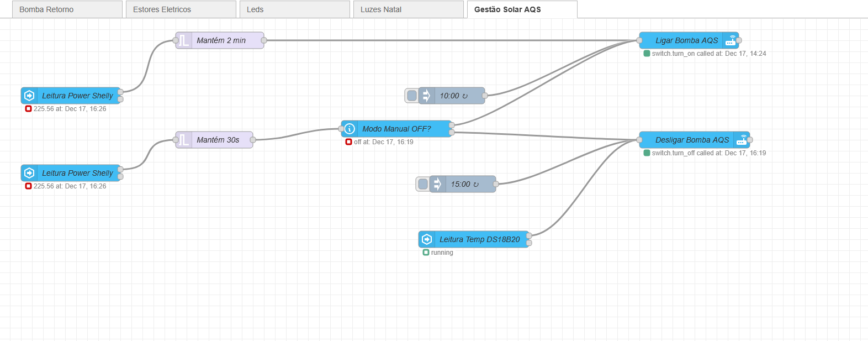This screenshot has width=868, height=341.
Task: Click the trigger icon on Mantém 30s node
Action: [184, 140]
